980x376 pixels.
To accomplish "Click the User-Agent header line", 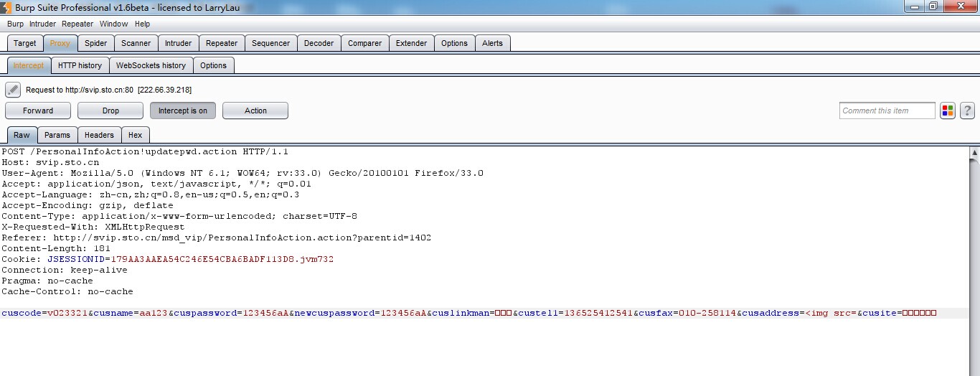I will [242, 173].
